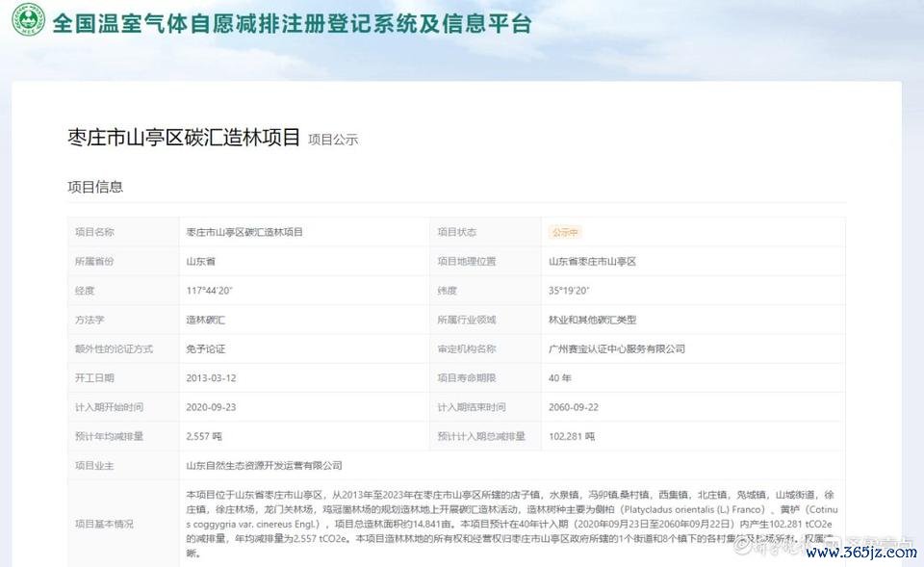
Task: Select the 40 年 lifetime value
Action: (560, 377)
